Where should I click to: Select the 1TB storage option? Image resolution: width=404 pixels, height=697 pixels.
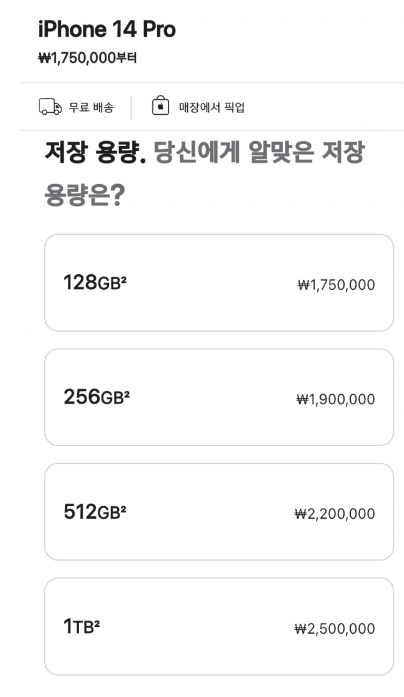point(219,626)
